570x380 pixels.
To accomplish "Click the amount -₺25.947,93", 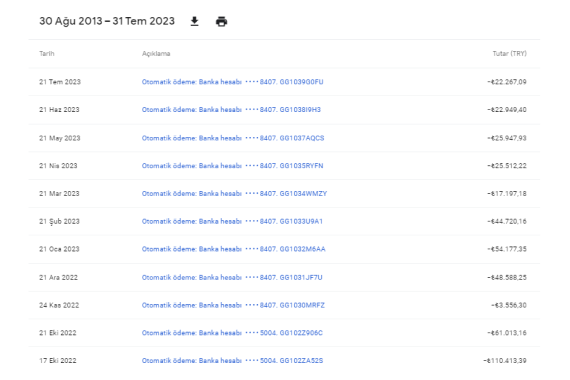I will pyautogui.click(x=507, y=138).
